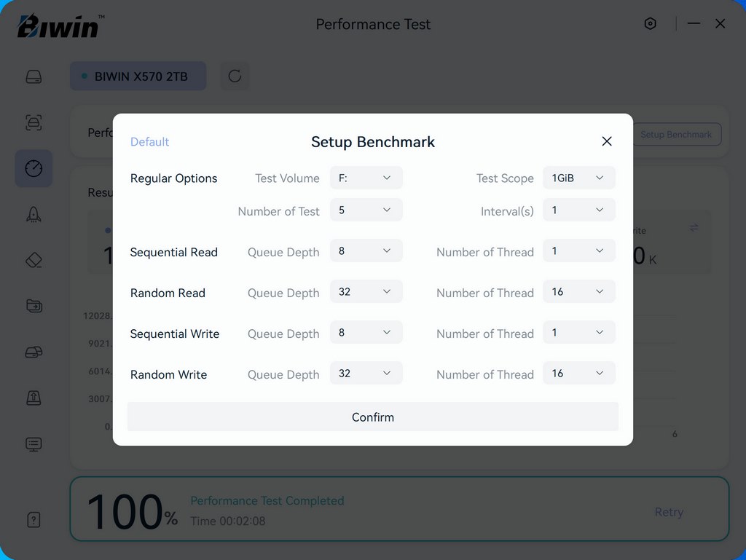
Task: Click the Default link in the dialog
Action: (x=149, y=142)
